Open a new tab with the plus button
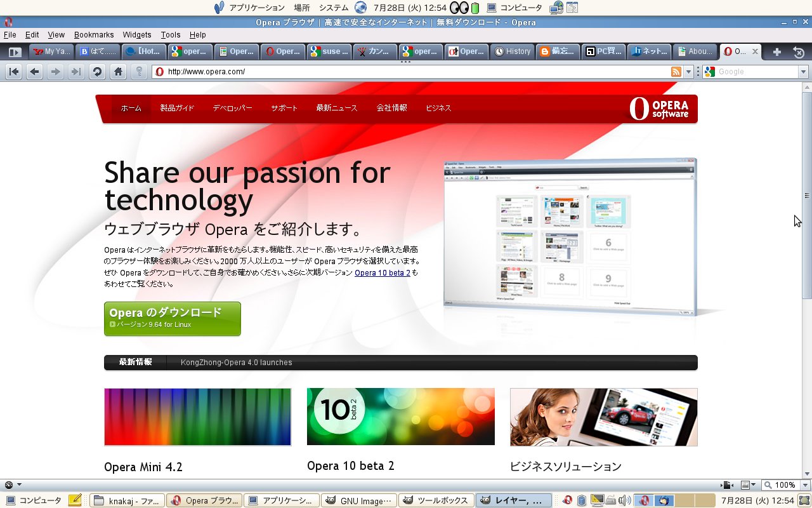This screenshot has width=812, height=508. point(777,51)
